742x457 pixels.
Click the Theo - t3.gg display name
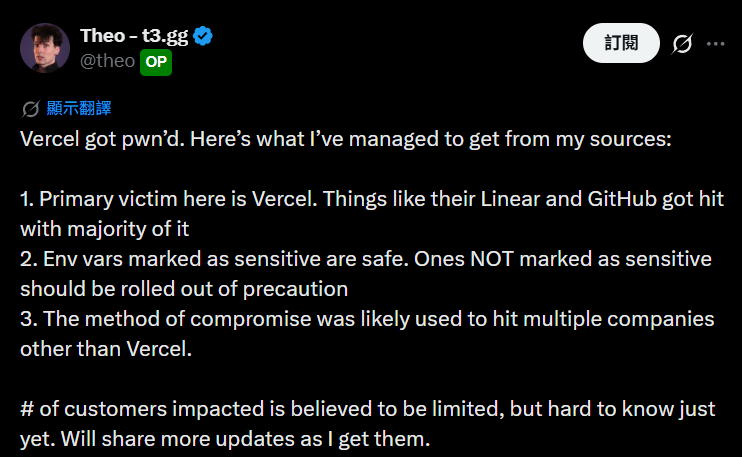coord(134,36)
